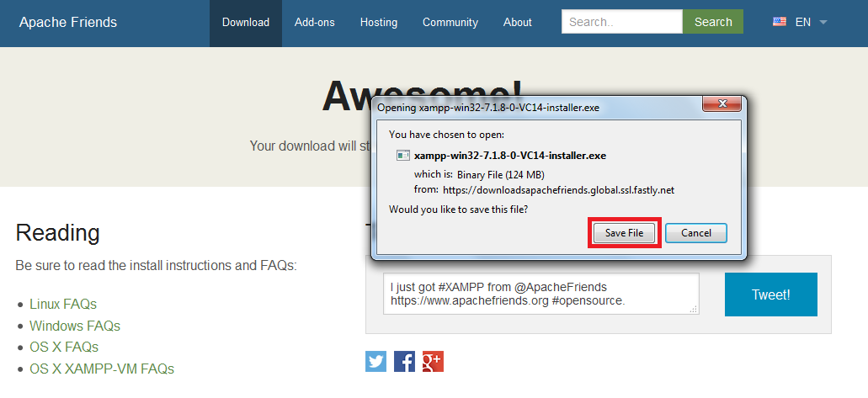Click the EN language label

tap(802, 22)
